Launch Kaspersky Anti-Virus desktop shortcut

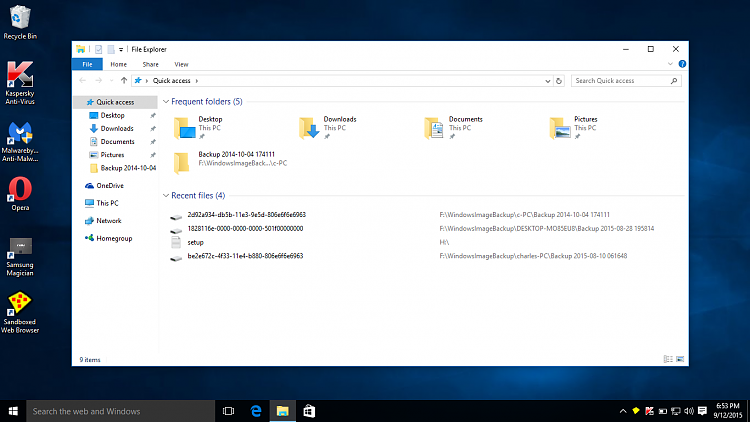point(20,83)
